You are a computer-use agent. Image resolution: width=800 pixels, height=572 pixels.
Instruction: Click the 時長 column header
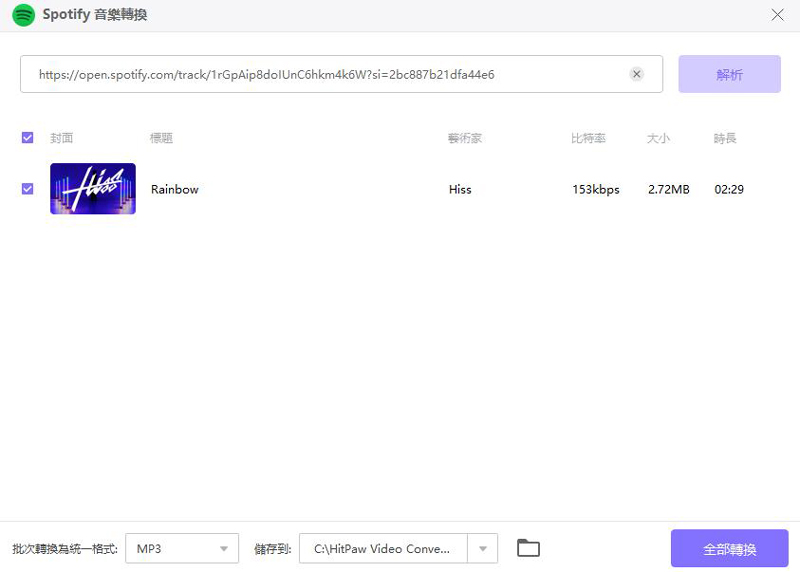tap(725, 138)
